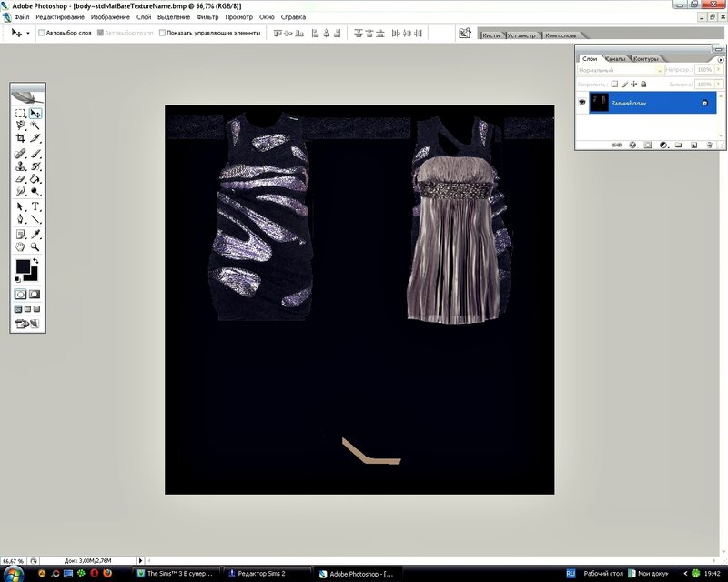Click the foreground color swatch
728x582 pixels.
(x=22, y=266)
